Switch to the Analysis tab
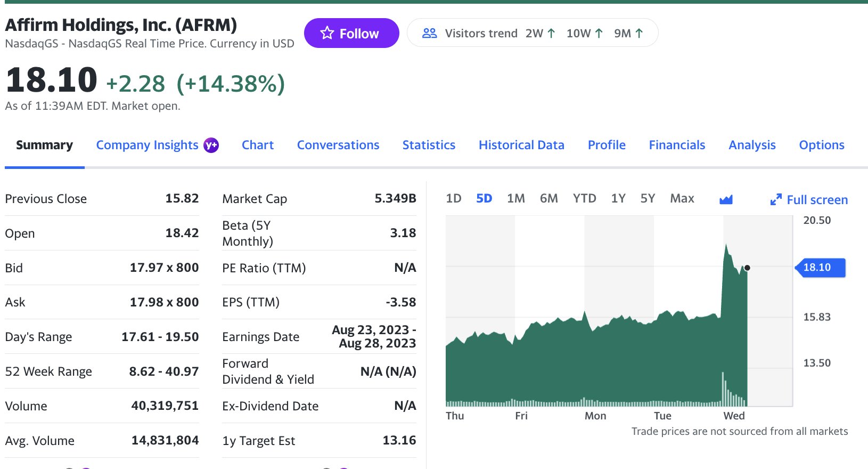 tap(752, 145)
